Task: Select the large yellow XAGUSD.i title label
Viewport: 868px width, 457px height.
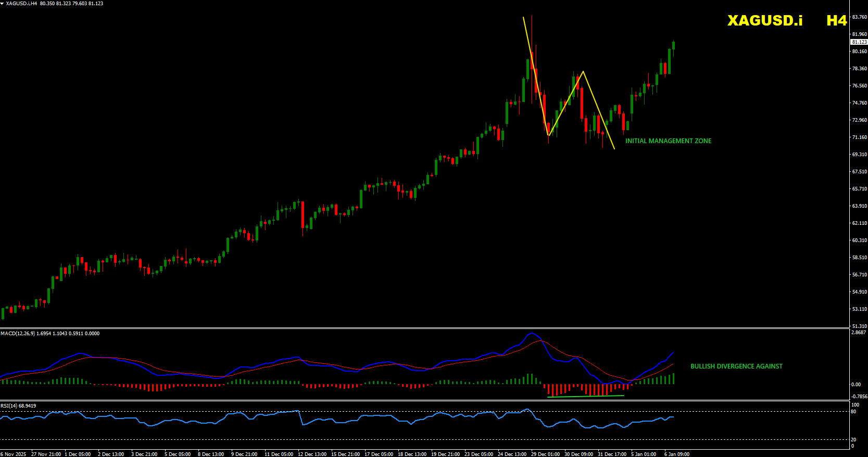Action: click(x=764, y=20)
